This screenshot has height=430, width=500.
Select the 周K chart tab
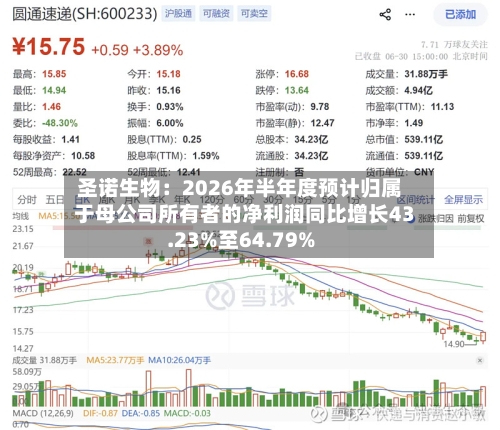(x=107, y=200)
